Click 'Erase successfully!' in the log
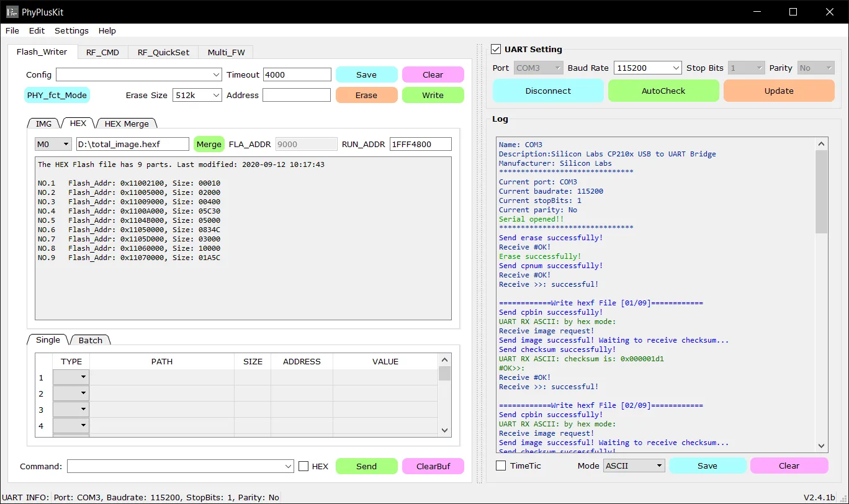Viewport: 849px width, 504px height. point(540,256)
